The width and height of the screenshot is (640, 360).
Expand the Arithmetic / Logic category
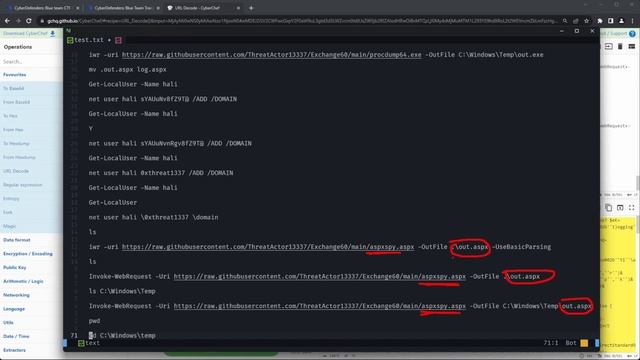31,281
